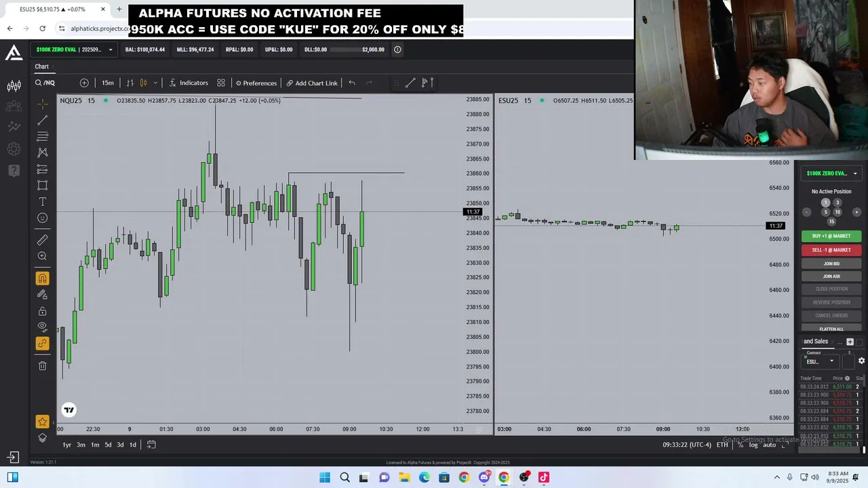868x488 pixels.
Task: Increase order quantity with plus button
Action: click(x=856, y=212)
